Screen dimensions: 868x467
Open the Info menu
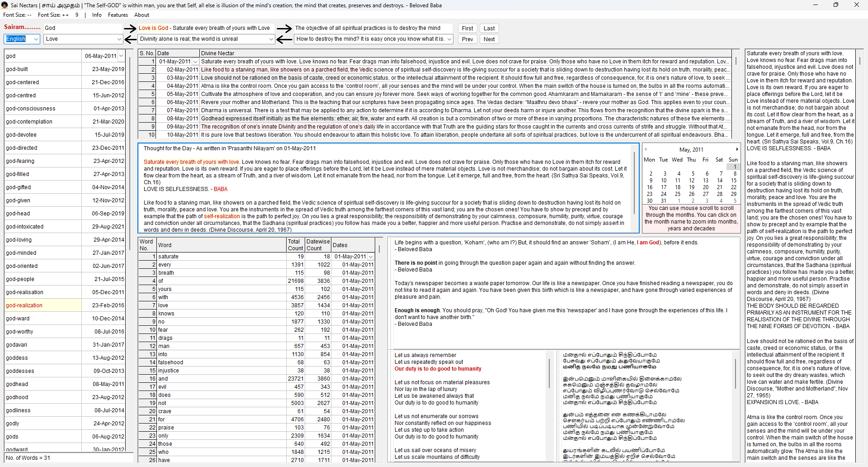point(97,15)
